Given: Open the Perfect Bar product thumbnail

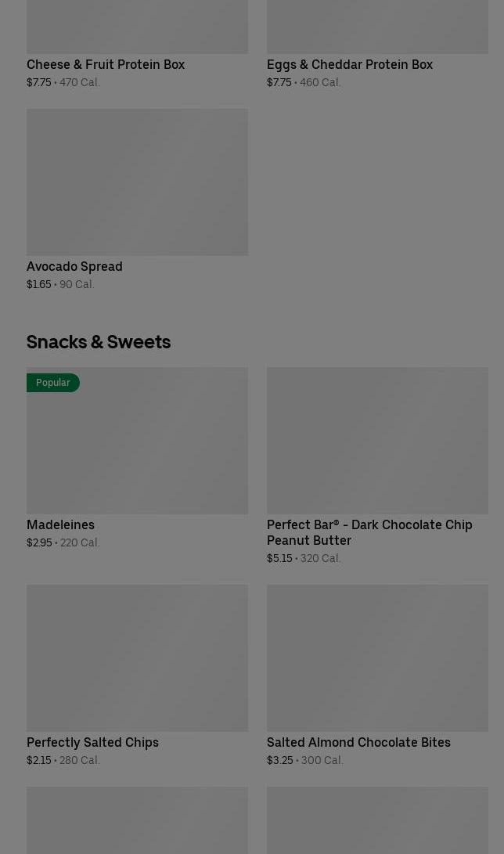Looking at the screenshot, I should (x=377, y=440).
